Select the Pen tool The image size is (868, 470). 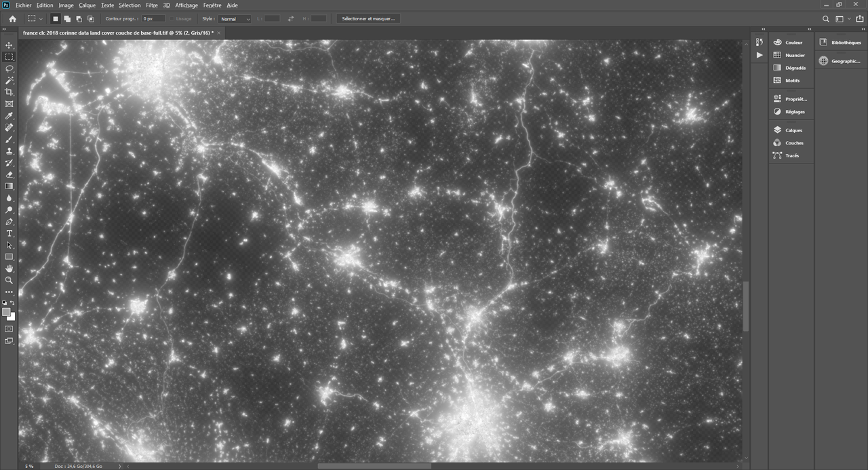pyautogui.click(x=9, y=222)
